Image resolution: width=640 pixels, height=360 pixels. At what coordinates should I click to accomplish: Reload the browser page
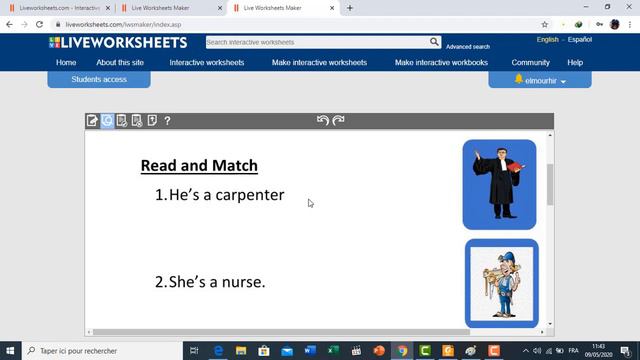point(39,24)
